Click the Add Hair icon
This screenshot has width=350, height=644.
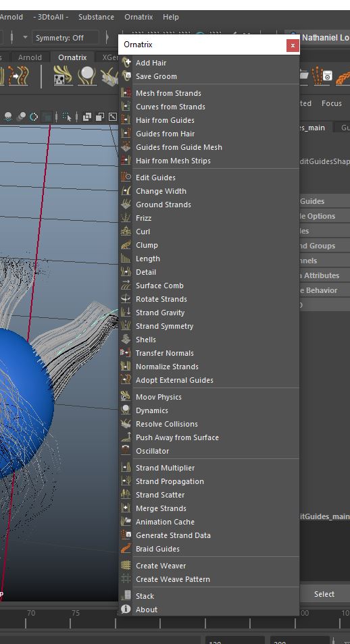(126, 62)
